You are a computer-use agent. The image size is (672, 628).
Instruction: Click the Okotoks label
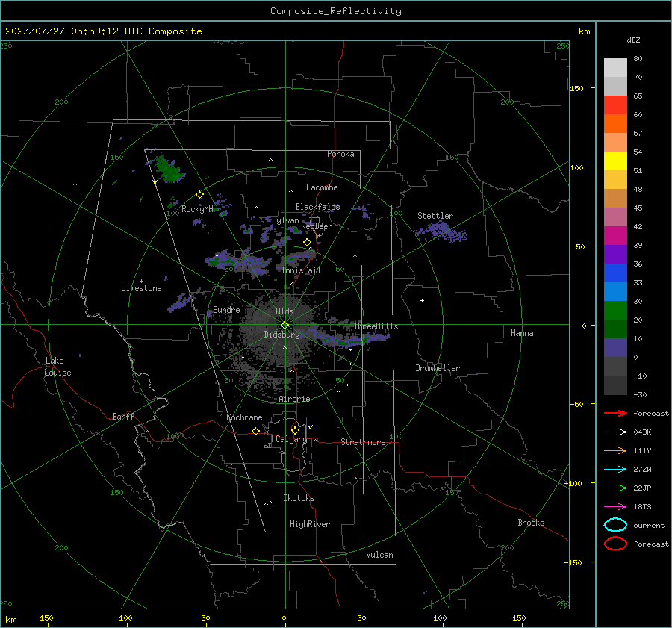click(299, 498)
